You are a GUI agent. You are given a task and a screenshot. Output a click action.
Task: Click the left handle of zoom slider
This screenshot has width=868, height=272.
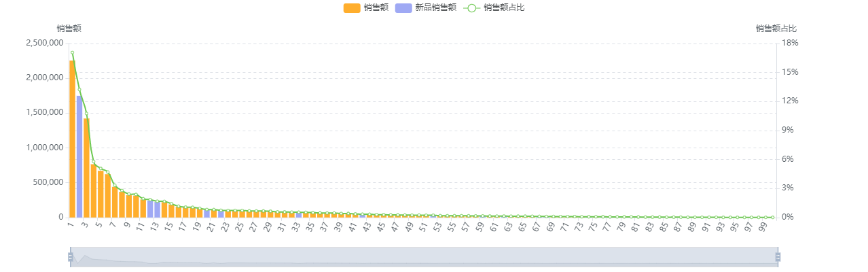coord(69,256)
